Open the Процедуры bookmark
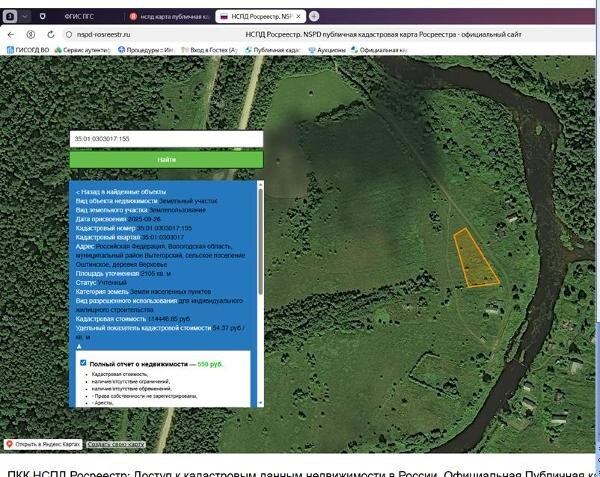Image resolution: width=600 pixels, height=477 pixels. (x=146, y=50)
